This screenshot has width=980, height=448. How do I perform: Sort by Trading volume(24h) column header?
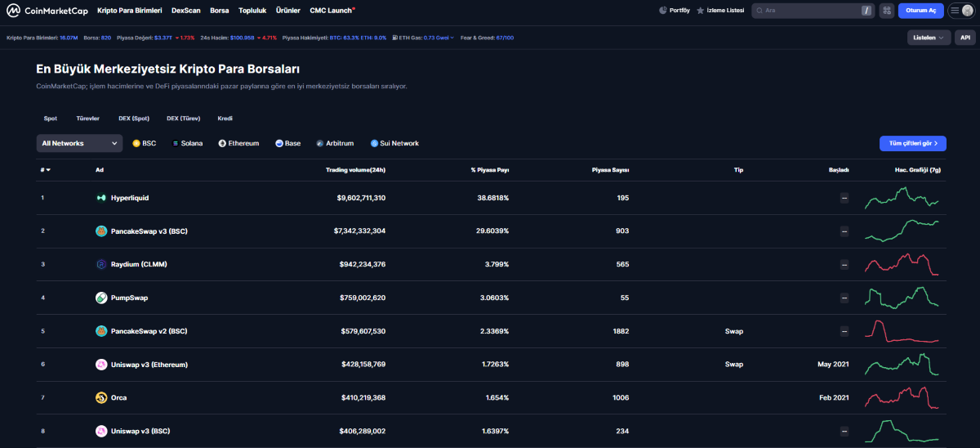tap(356, 170)
